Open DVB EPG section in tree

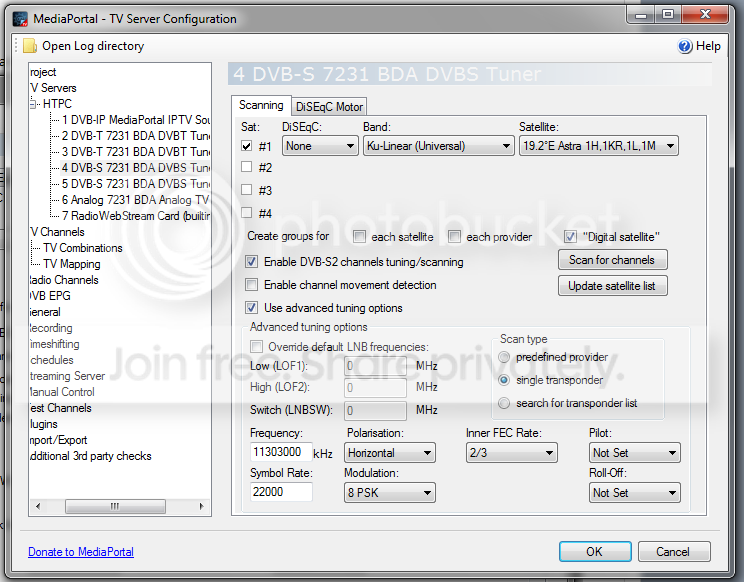pyautogui.click(x=50, y=296)
